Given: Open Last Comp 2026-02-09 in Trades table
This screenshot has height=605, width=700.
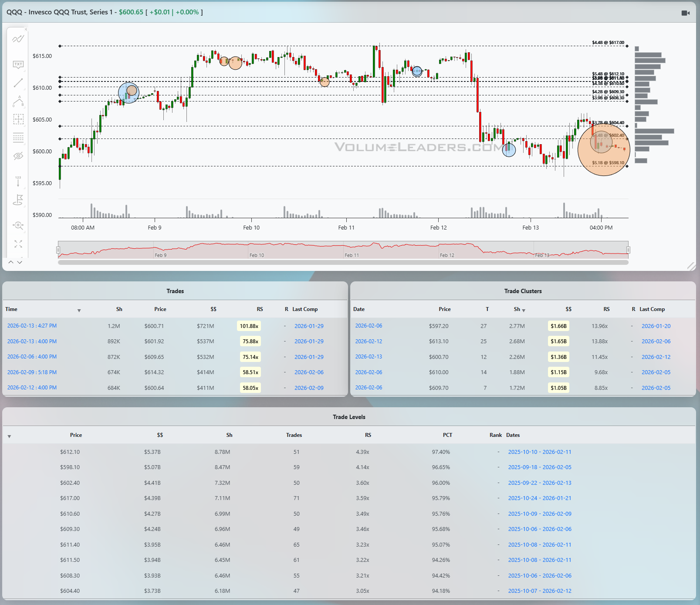Looking at the screenshot, I should click(309, 388).
